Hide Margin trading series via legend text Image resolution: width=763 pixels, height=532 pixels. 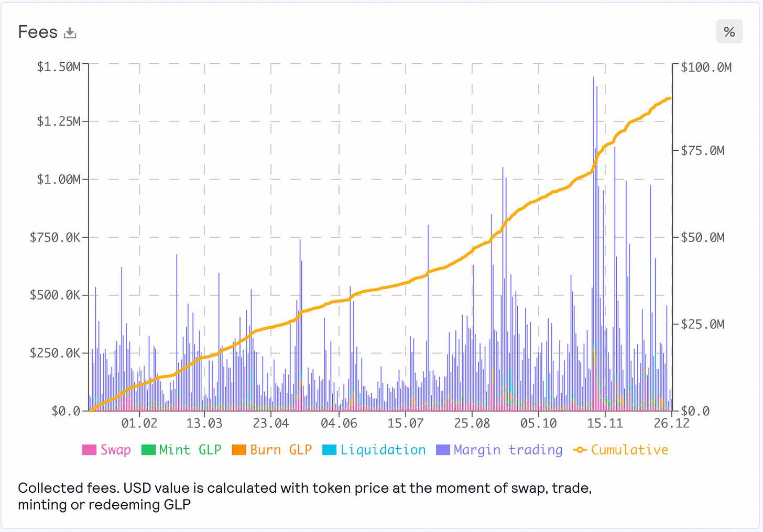tap(508, 450)
